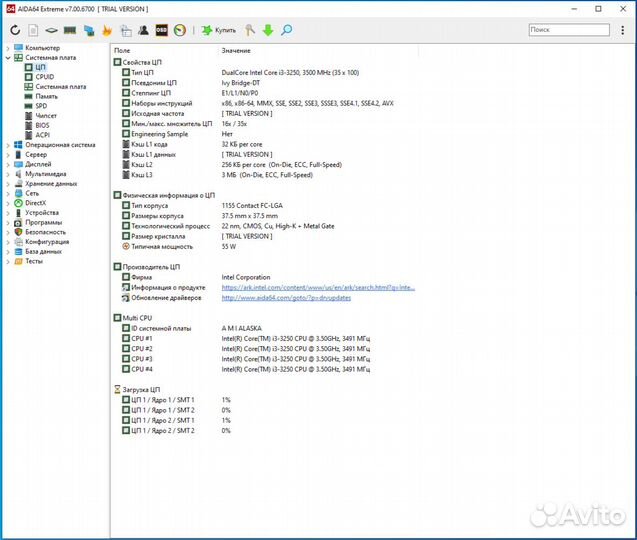Click the magnifier search icon in toolbar

(x=286, y=30)
